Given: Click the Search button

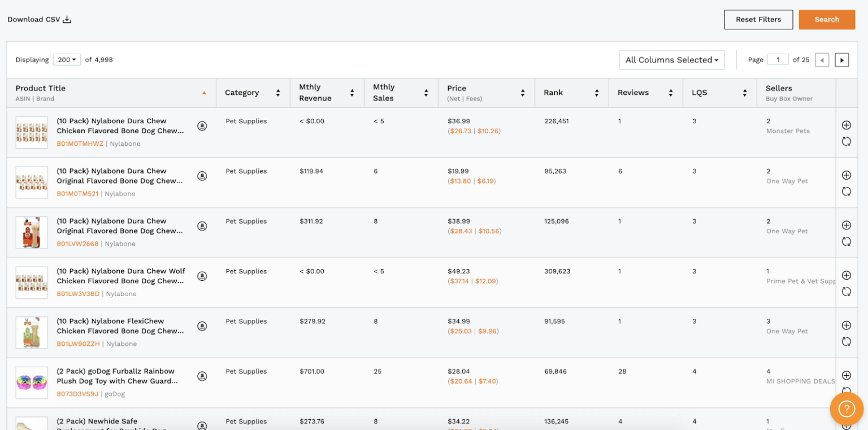Looking at the screenshot, I should (x=826, y=19).
